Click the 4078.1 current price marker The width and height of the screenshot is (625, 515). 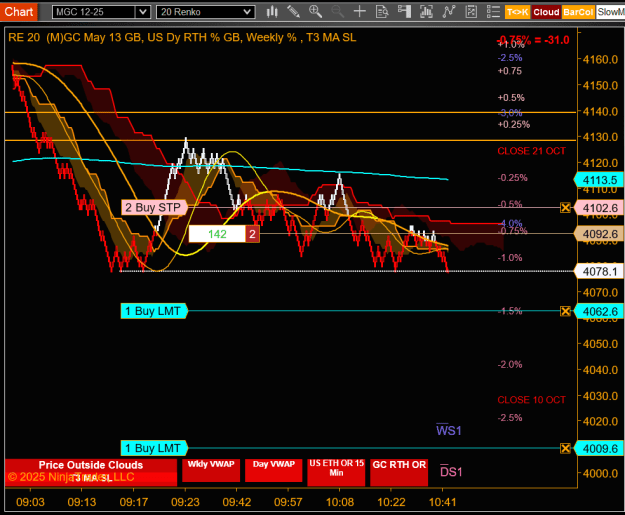tap(599, 271)
